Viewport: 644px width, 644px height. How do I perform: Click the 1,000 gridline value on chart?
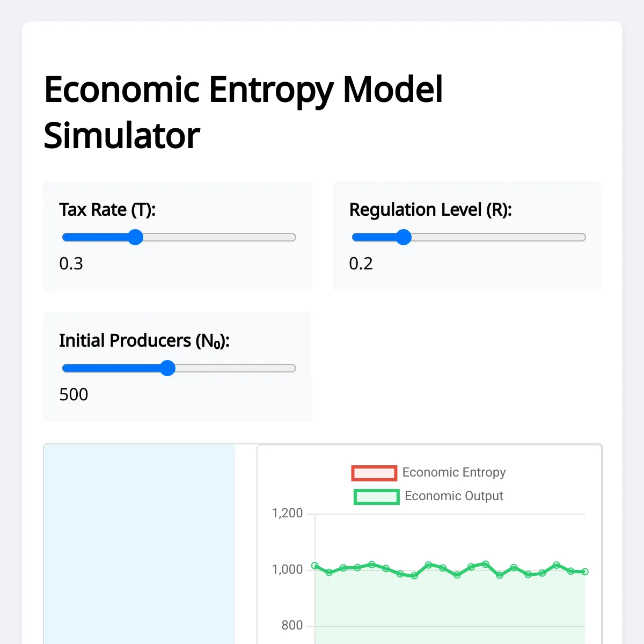[288, 569]
